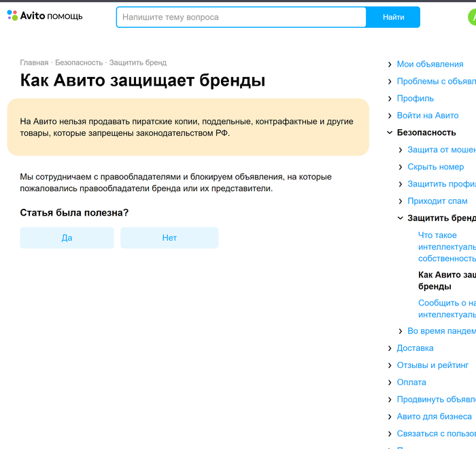Click the yellow notice about пиратские копии
The image size is (476, 449).
coord(188,127)
